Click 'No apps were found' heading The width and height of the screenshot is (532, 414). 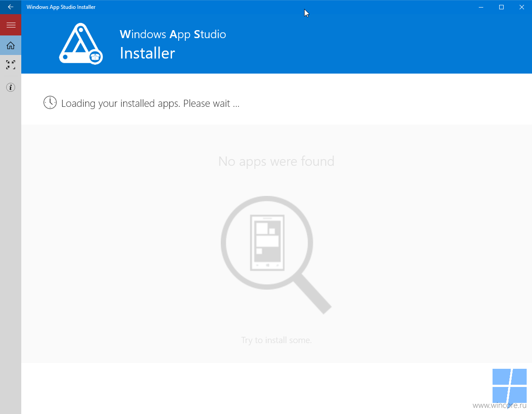[276, 161]
